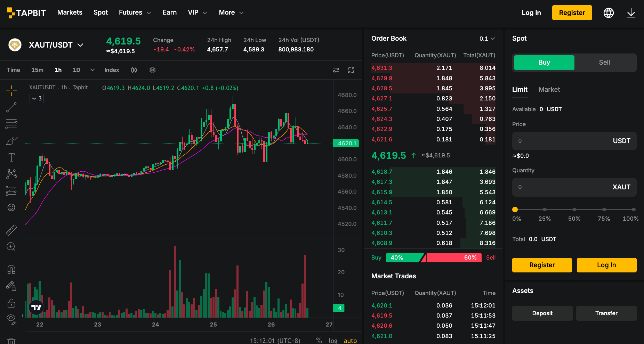
Task: Expand chart to fullscreen
Action: coord(351,70)
